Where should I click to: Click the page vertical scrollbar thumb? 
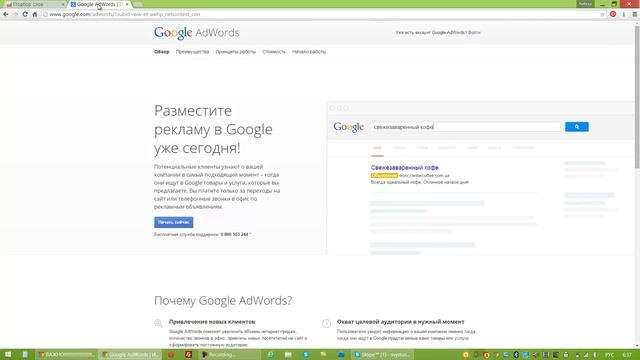pos(637,96)
